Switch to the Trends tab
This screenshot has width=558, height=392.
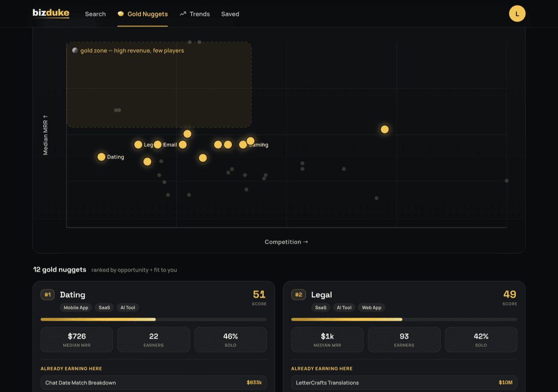click(x=199, y=14)
